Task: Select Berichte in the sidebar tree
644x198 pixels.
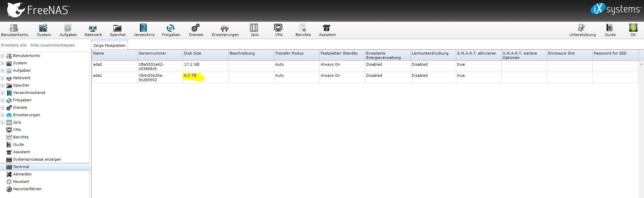Action: click(21, 137)
